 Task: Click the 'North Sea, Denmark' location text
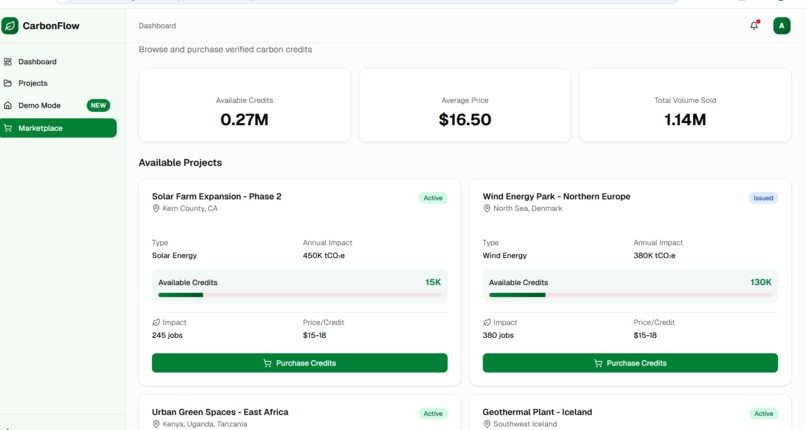click(528, 209)
